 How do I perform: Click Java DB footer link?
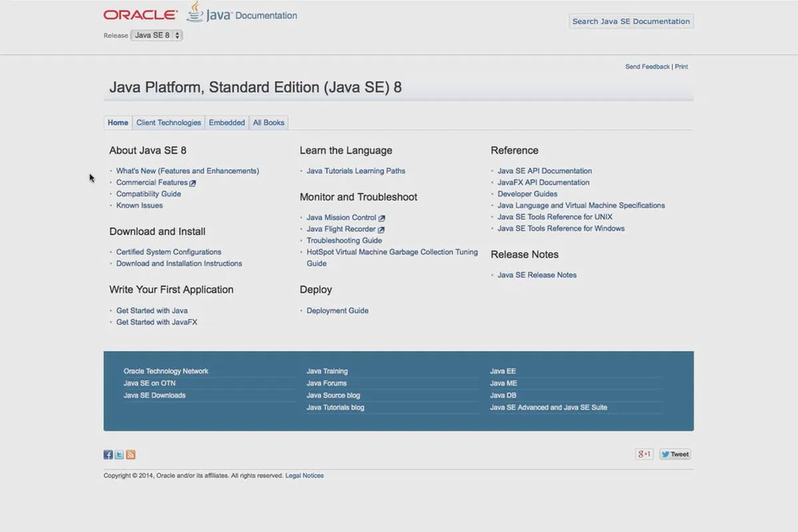503,395
